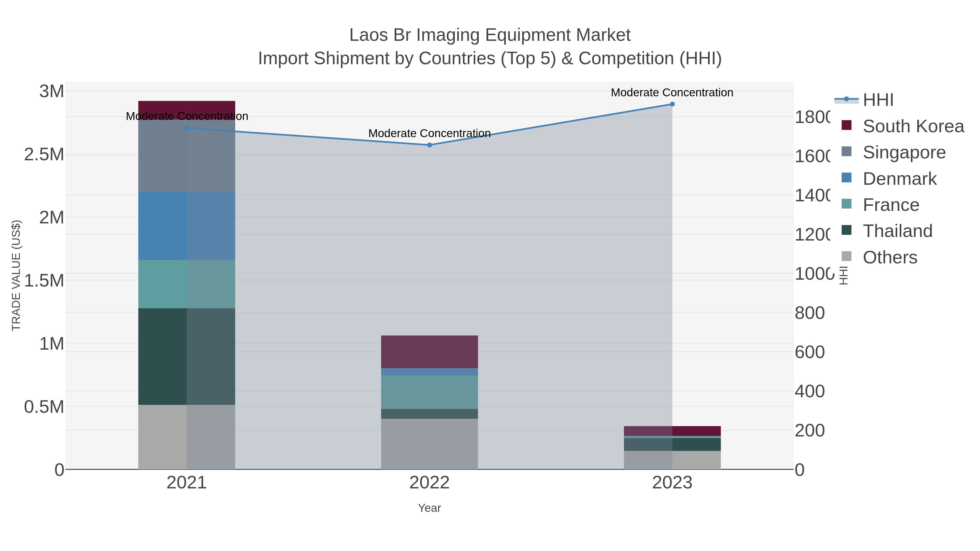Viewport: 980px width, 551px height.
Task: Click the Moderate Concentration label above 2021
Action: pos(187,116)
